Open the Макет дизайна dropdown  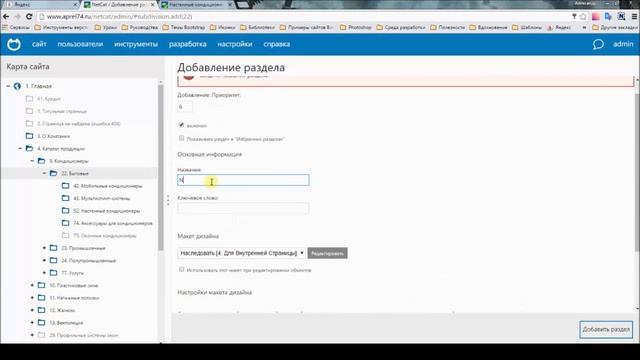click(241, 253)
